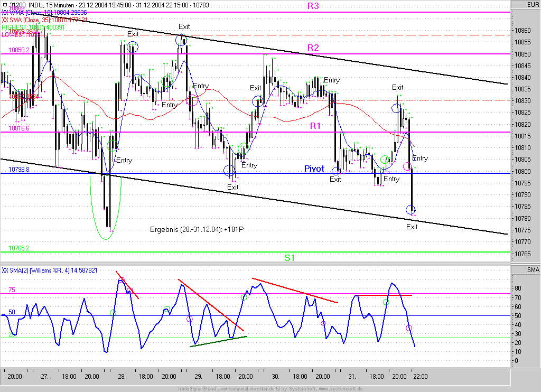Click the EUR currency label on price axis
The height and width of the screenshot is (392, 541).
(533, 5)
